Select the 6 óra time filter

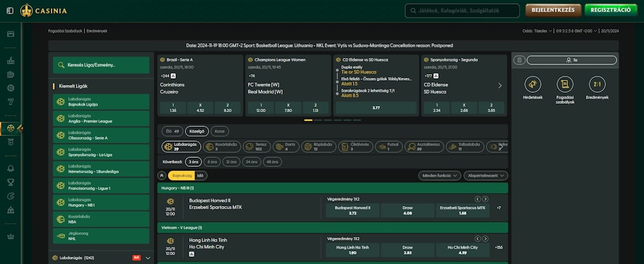click(211, 162)
